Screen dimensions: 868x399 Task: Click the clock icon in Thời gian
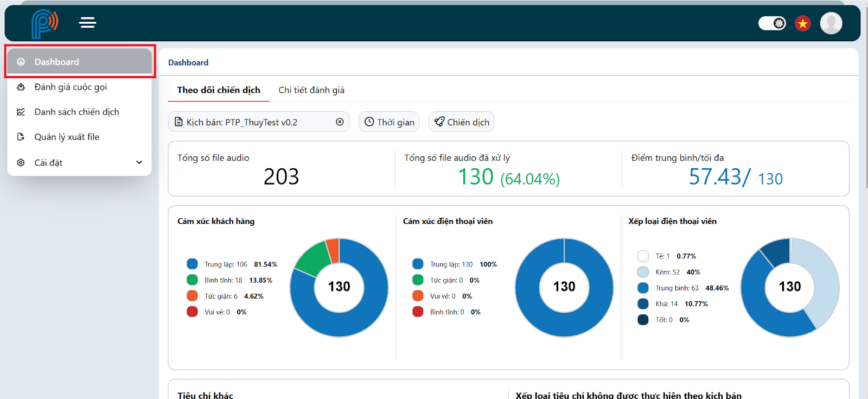tap(369, 122)
